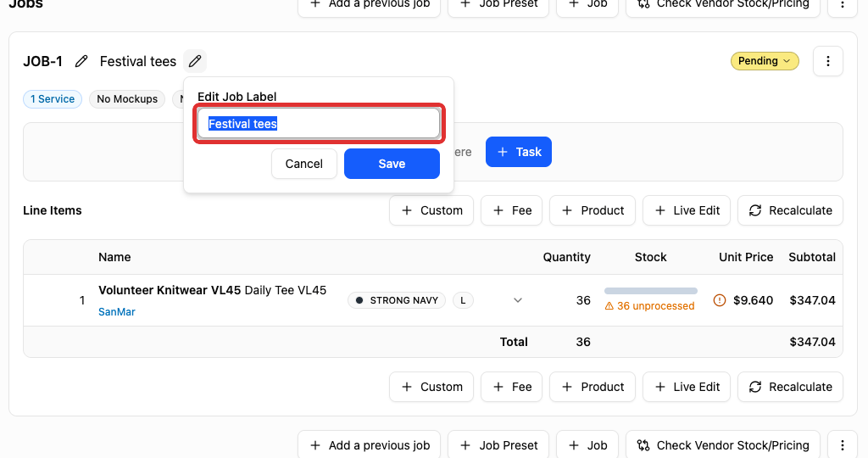Open the bottom Jobs three-dot menu

click(x=843, y=445)
